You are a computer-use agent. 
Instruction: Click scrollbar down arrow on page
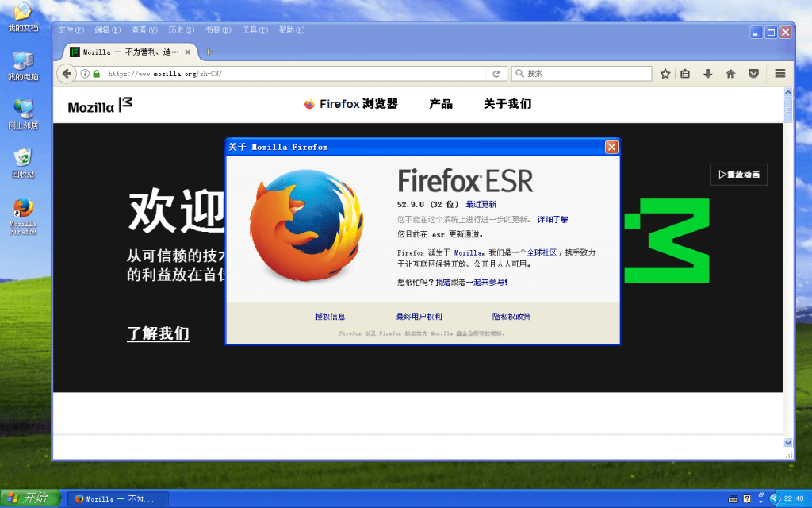pyautogui.click(x=788, y=443)
